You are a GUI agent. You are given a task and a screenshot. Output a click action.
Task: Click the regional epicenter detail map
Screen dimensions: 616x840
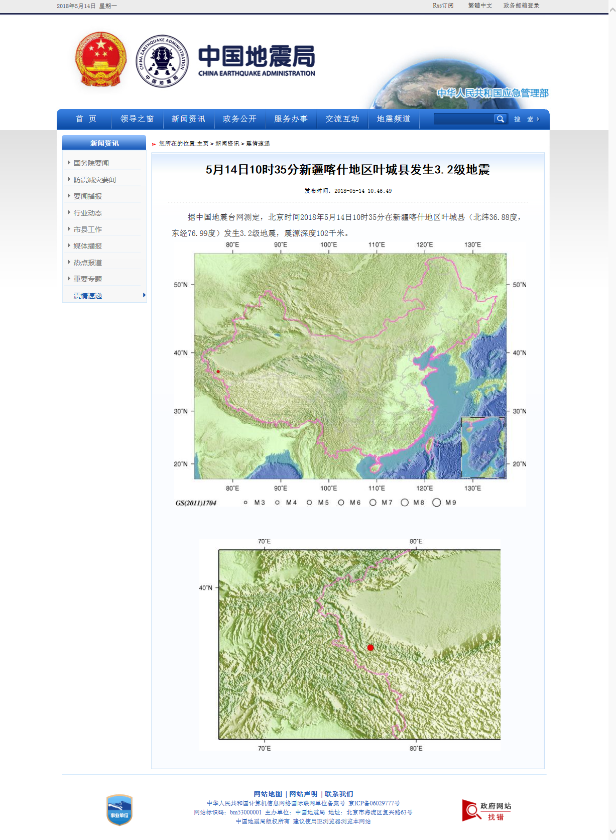(x=350, y=644)
